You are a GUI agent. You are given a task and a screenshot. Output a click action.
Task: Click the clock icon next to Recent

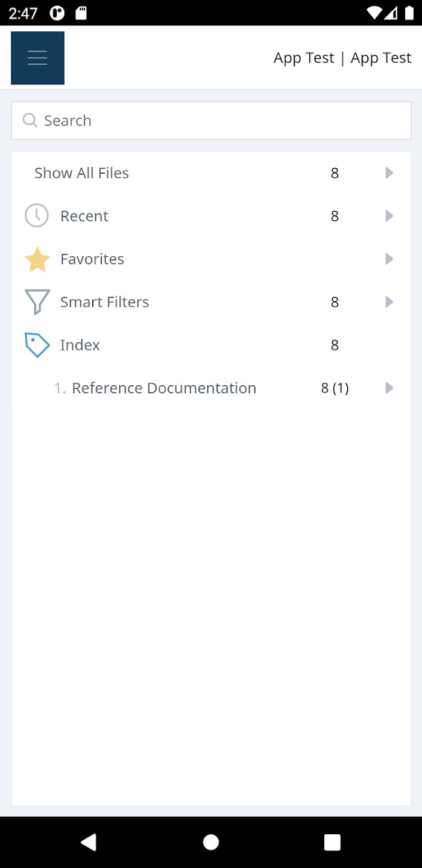click(36, 215)
